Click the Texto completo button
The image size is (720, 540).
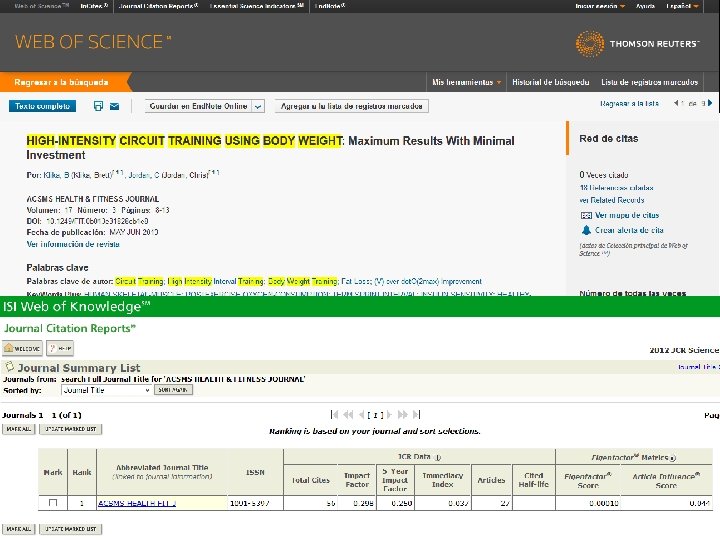pyautogui.click(x=42, y=106)
